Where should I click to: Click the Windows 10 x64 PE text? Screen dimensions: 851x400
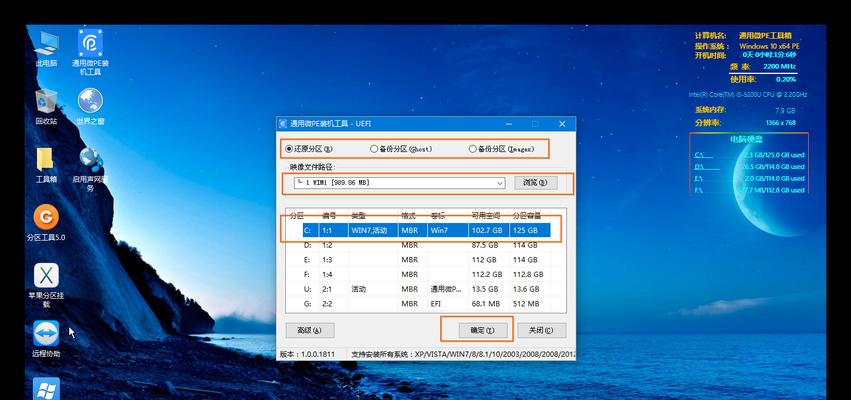click(769, 46)
